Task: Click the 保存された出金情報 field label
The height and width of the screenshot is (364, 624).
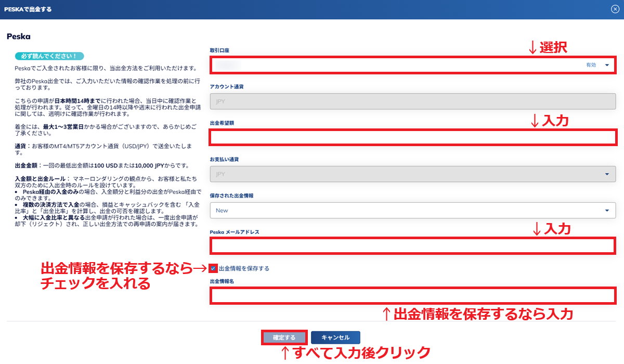Action: pyautogui.click(x=231, y=196)
